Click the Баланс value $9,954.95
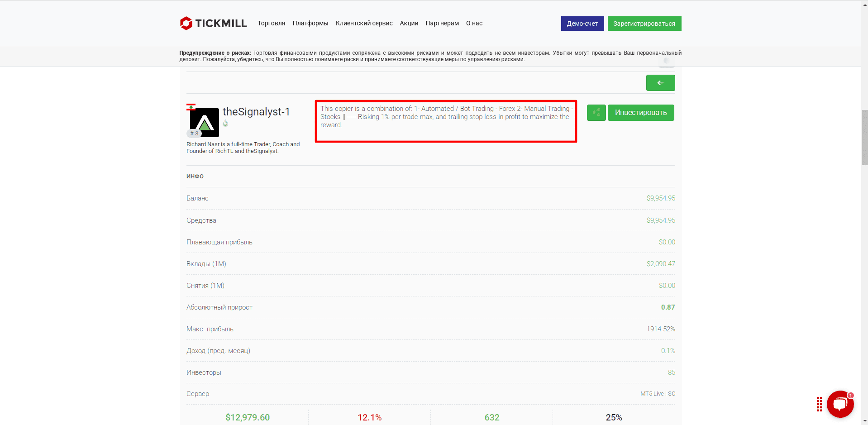Image resolution: width=868 pixels, height=425 pixels. coord(661,198)
